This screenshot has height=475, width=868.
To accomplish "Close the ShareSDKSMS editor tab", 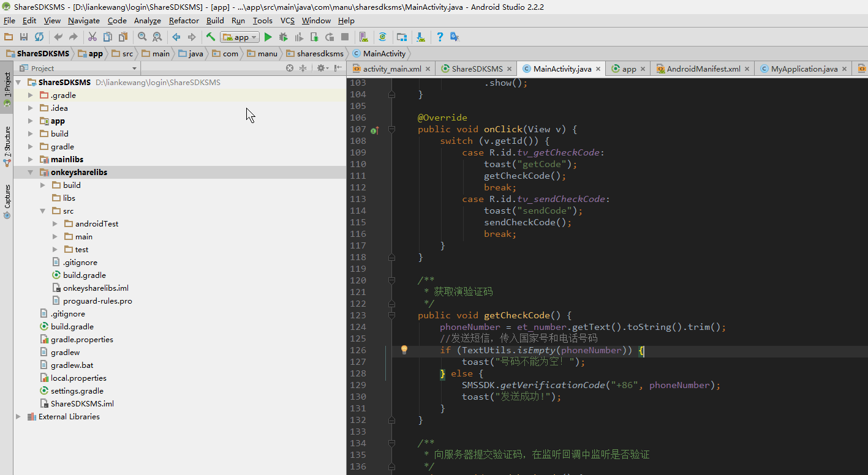I will click(510, 69).
